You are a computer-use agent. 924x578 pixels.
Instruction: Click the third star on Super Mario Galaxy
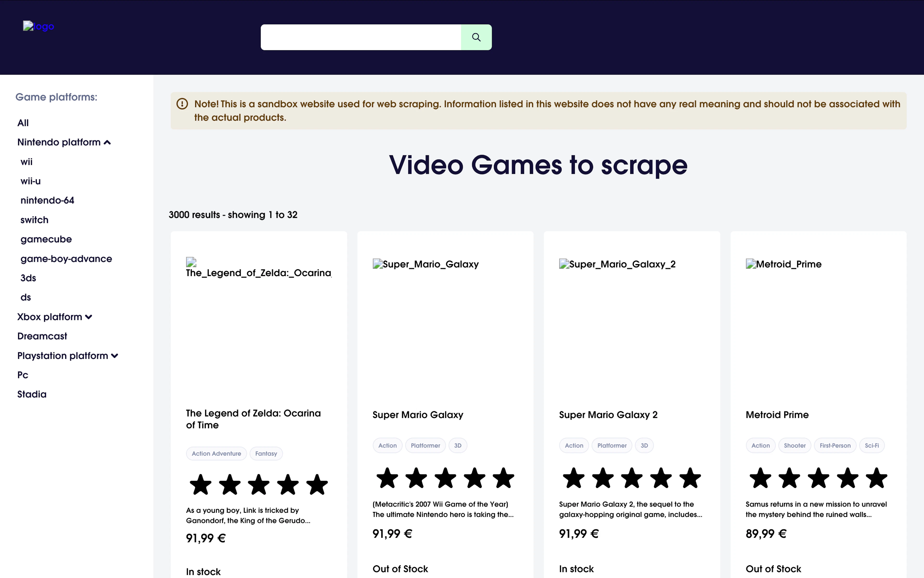coord(445,478)
